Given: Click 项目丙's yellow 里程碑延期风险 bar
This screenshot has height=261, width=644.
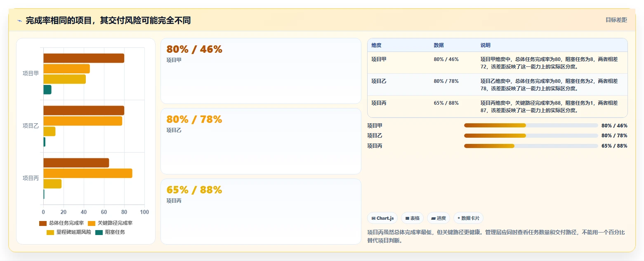Looking at the screenshot, I should pos(52,184).
